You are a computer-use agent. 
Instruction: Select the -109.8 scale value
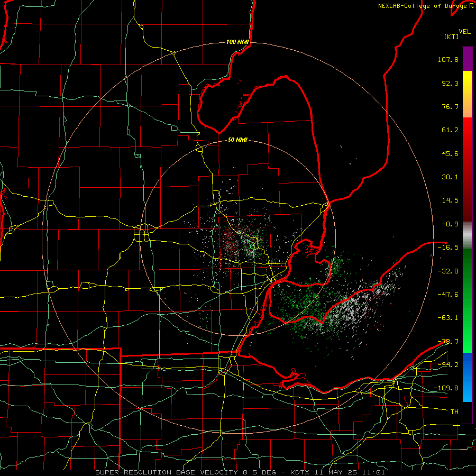pos(446,388)
